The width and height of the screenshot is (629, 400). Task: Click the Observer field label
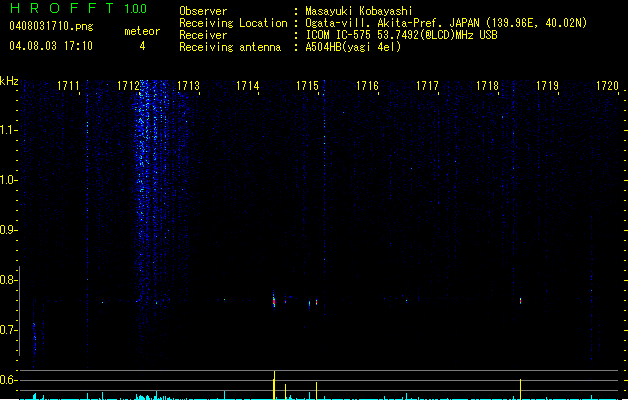[203, 11]
